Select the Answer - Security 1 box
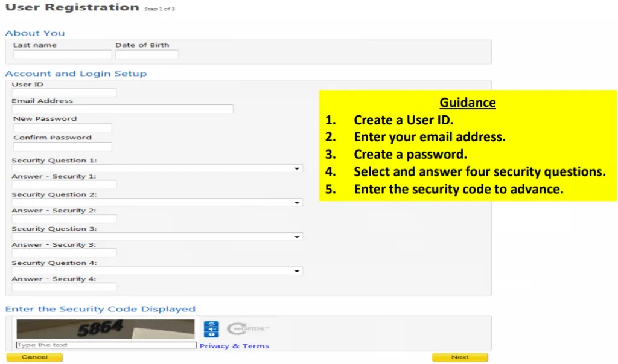The width and height of the screenshot is (618, 364). click(64, 185)
